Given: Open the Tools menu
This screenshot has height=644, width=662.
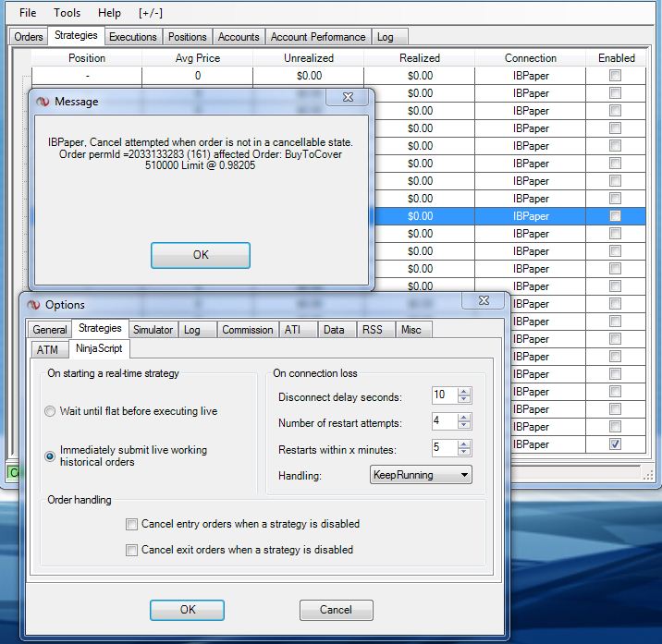Looking at the screenshot, I should coord(67,13).
